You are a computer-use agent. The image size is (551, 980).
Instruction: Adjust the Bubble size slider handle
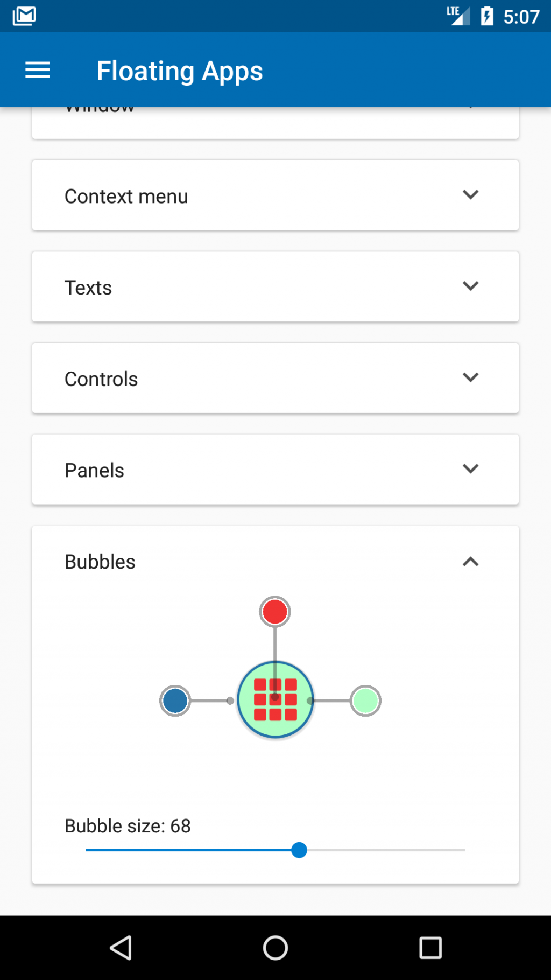point(299,850)
